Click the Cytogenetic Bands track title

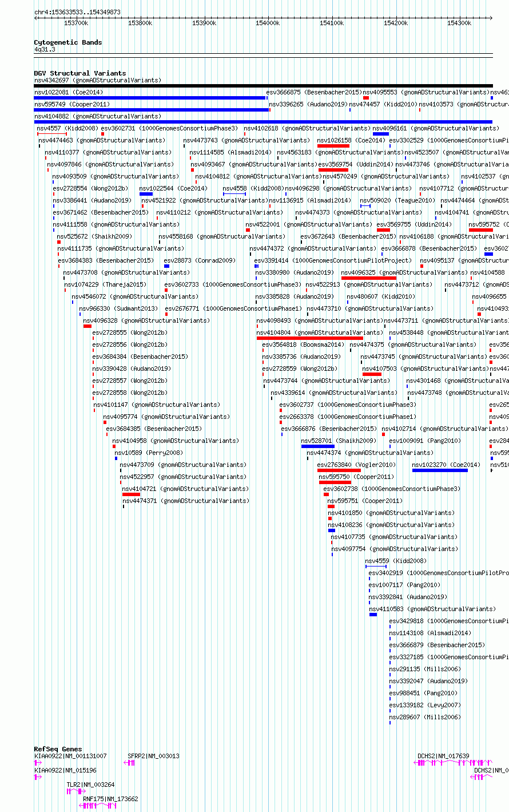68,42
